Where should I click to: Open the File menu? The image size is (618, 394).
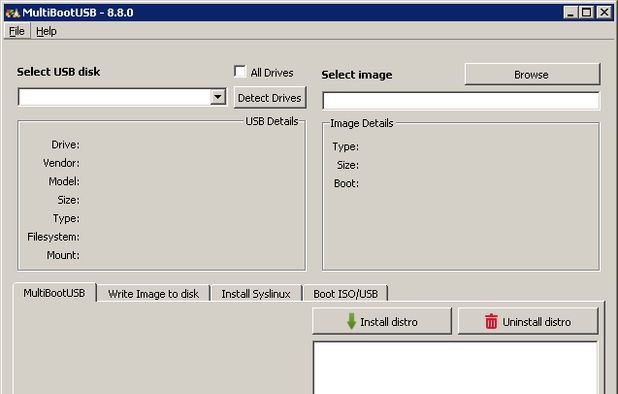pyautogui.click(x=17, y=31)
